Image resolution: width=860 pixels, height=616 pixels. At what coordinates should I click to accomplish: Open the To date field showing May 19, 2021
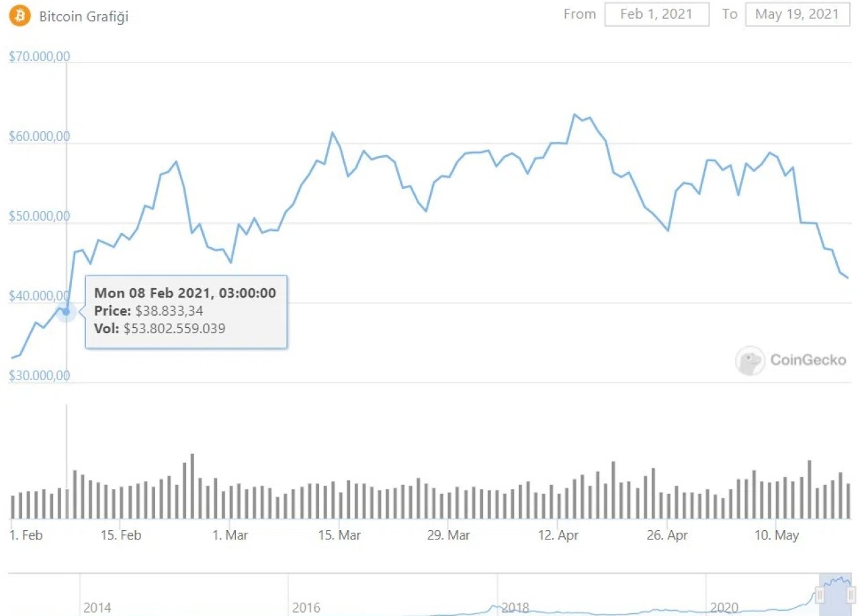pos(798,14)
